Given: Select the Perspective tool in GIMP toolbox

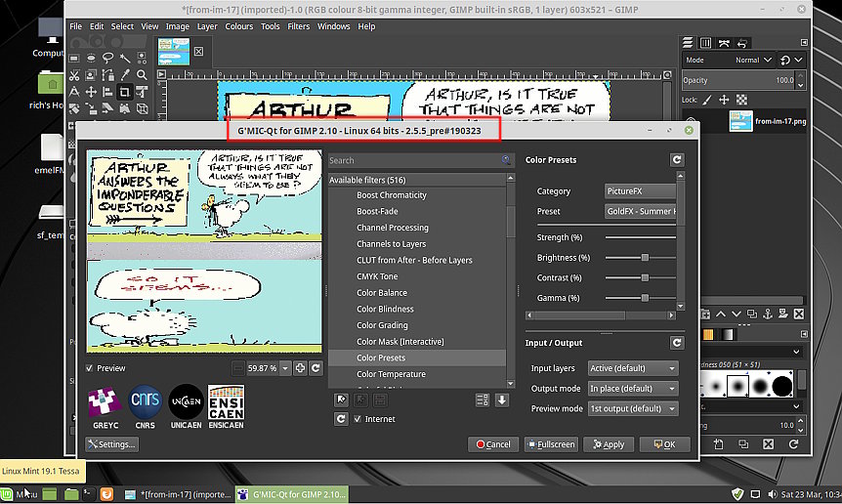Looking at the screenshot, I should [x=125, y=109].
